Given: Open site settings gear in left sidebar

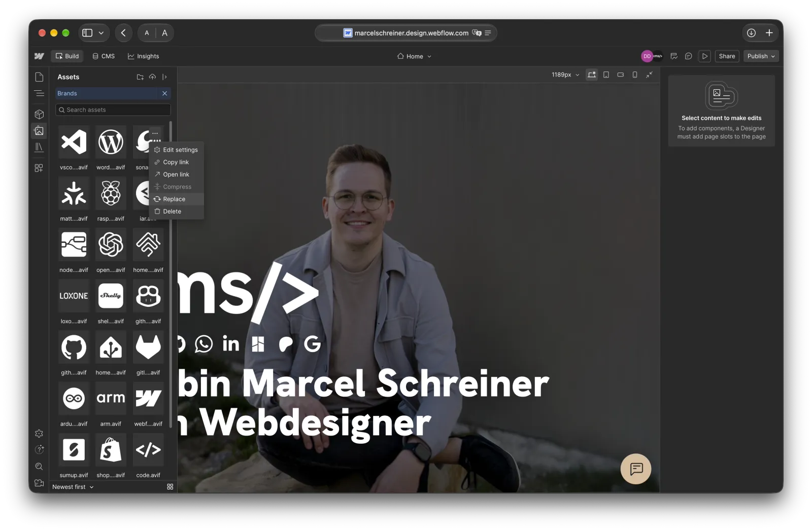Looking at the screenshot, I should tap(39, 434).
